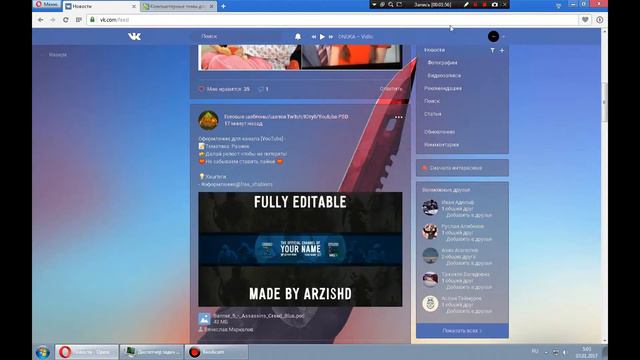The width and height of the screenshot is (640, 360).
Task: Open the left image of upper post
Action: point(249,57)
